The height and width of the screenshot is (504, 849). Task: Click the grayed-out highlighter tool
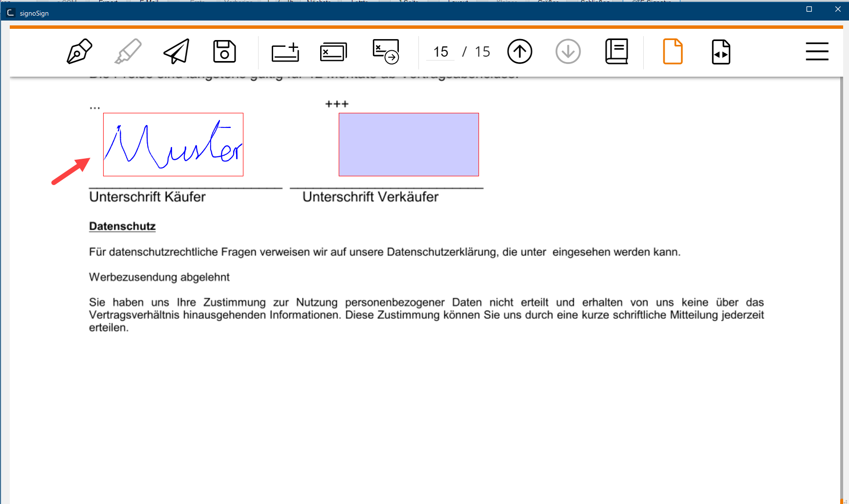[x=128, y=51]
